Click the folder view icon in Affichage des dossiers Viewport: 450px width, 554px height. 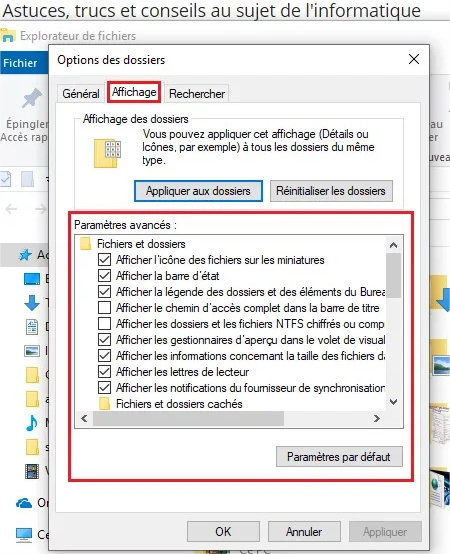pyautogui.click(x=107, y=153)
